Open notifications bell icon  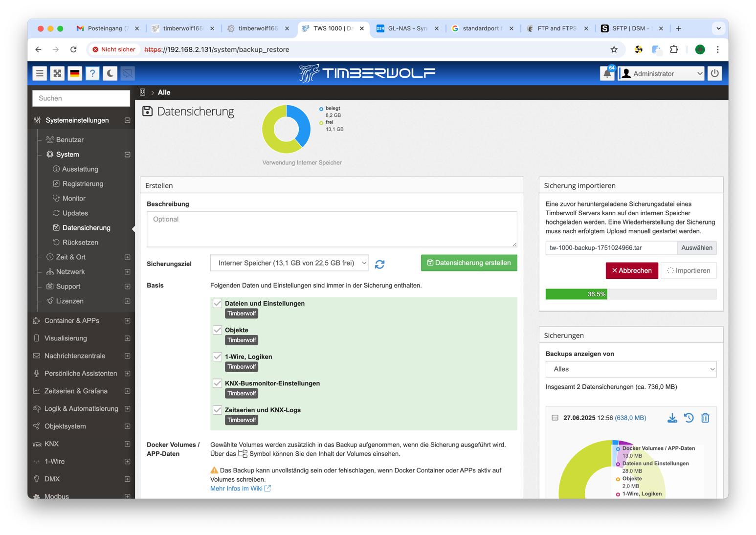607,73
